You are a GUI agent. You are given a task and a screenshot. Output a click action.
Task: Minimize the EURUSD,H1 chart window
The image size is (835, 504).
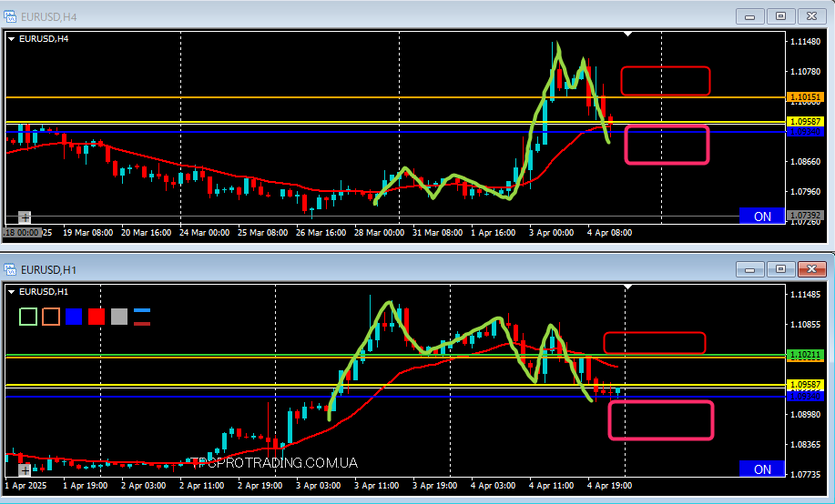point(751,269)
